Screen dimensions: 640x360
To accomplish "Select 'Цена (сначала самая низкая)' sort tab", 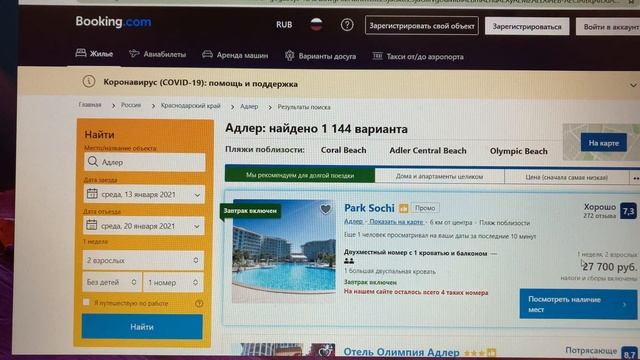I will pos(567,177).
